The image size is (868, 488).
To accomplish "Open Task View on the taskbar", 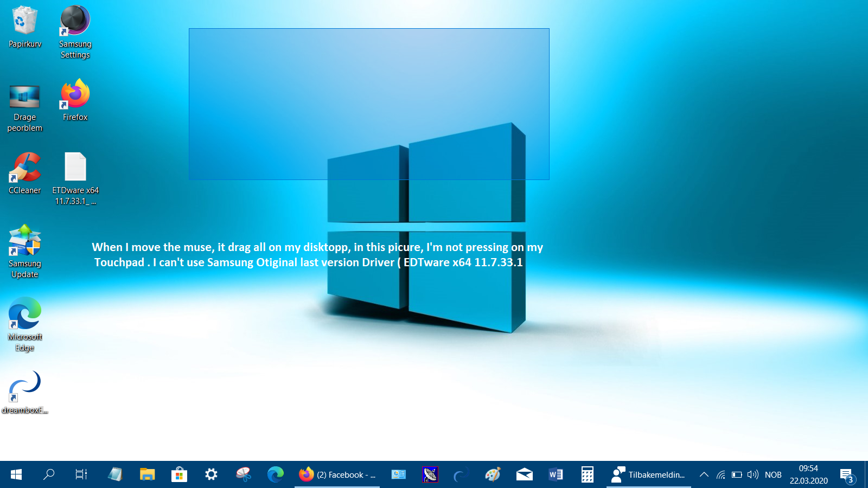I will pyautogui.click(x=81, y=474).
